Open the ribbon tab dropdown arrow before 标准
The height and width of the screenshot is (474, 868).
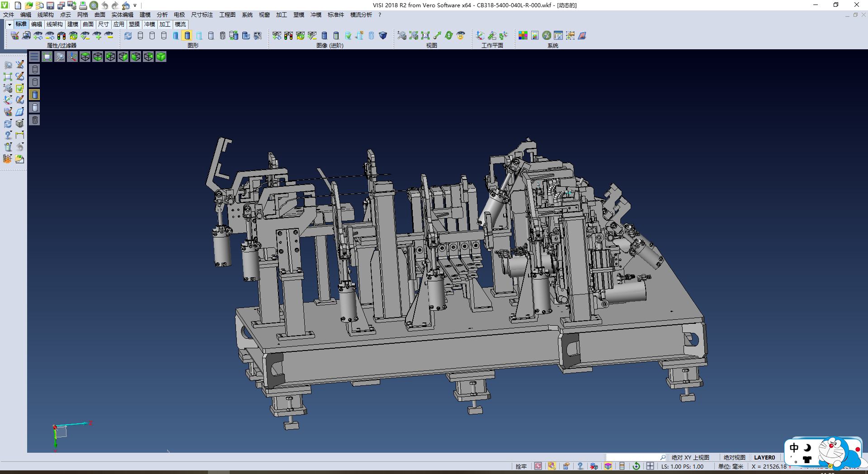tap(9, 24)
